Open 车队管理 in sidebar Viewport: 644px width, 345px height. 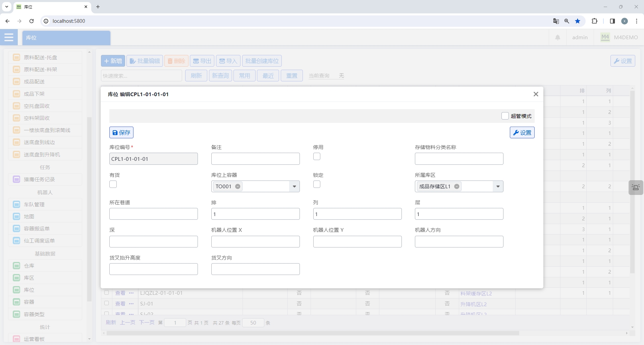point(45,204)
